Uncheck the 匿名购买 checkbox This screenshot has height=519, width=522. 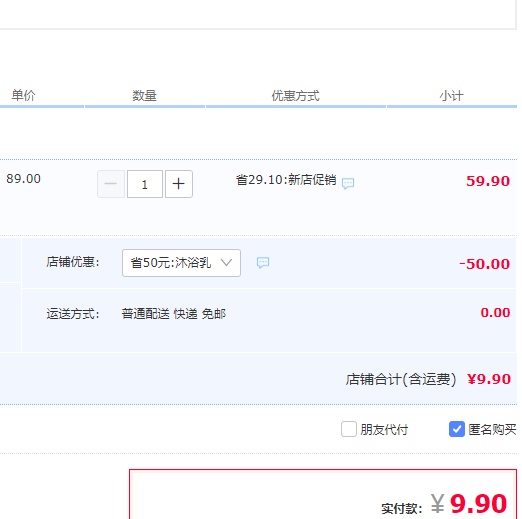(457, 429)
